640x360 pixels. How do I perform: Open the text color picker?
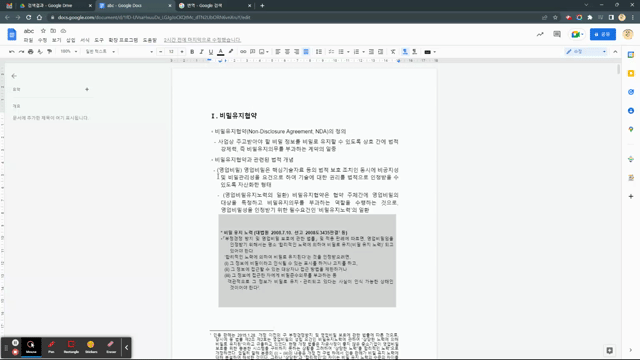point(221,52)
